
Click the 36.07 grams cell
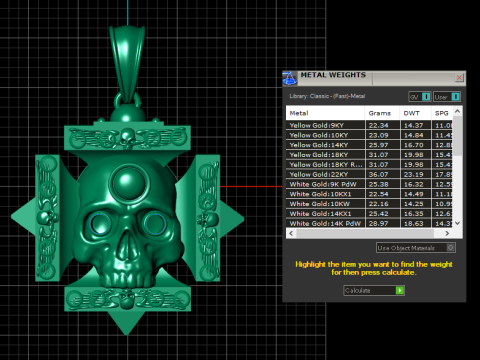382,174
